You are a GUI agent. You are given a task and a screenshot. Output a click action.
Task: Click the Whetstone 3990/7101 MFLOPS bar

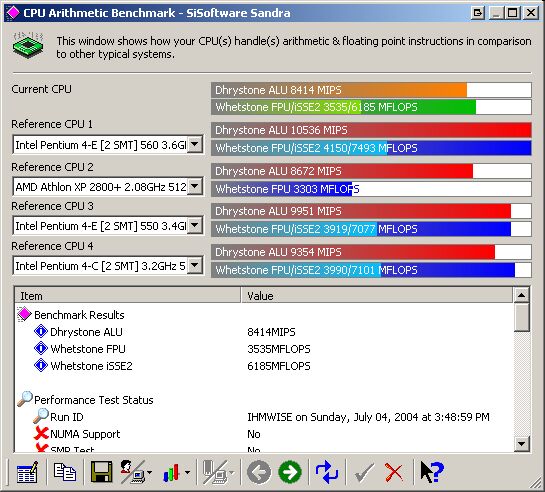(371, 270)
